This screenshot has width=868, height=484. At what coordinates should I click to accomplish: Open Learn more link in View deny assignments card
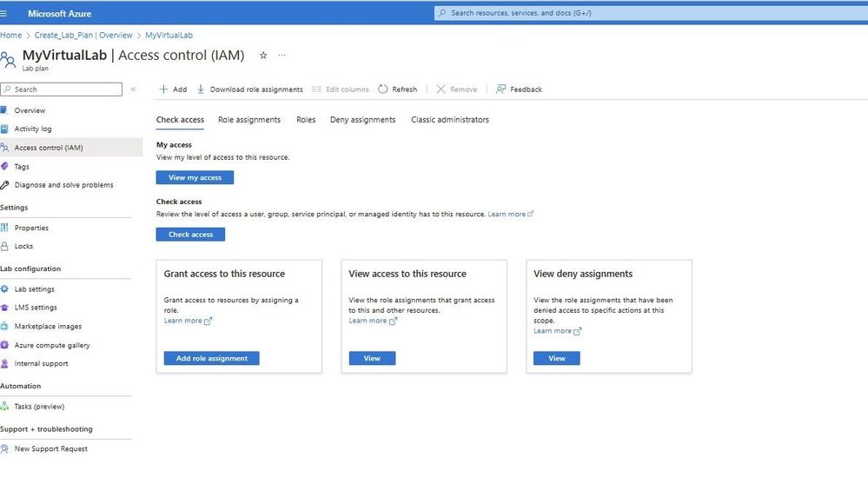pos(558,330)
